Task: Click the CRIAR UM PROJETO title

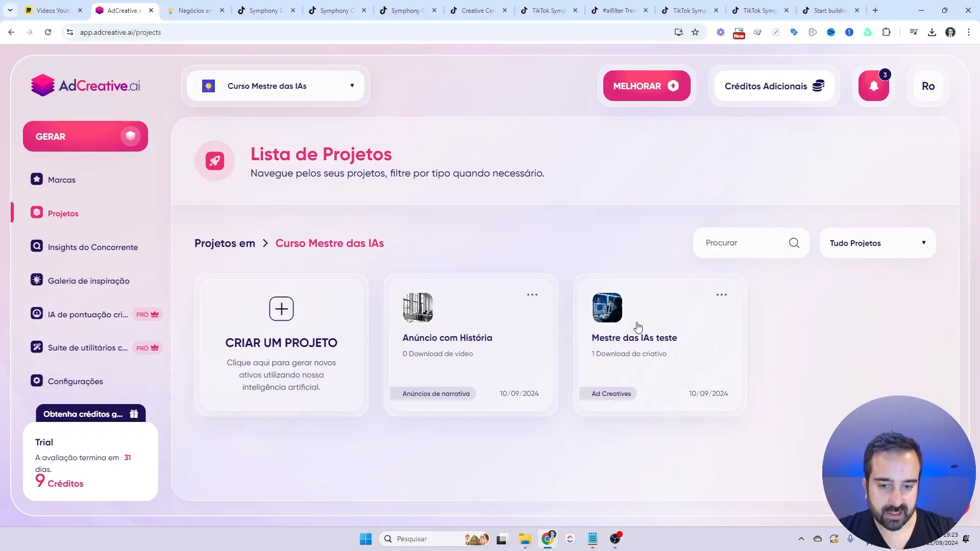Action: 281,343
